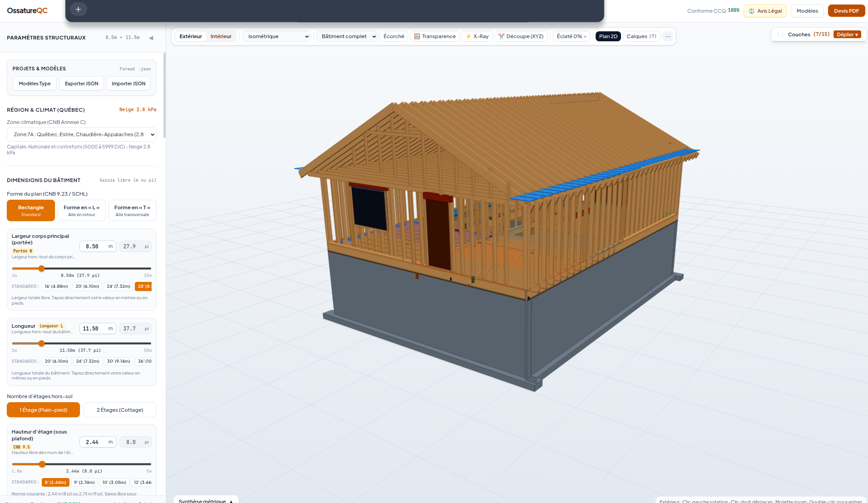Image resolution: width=868 pixels, height=503 pixels.
Task: Open the Isométrique view dropdown
Action: pyautogui.click(x=276, y=36)
